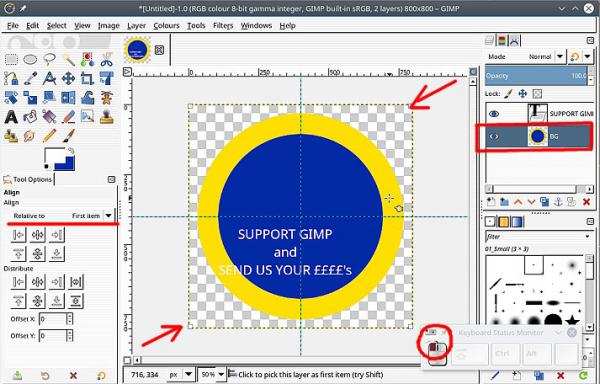
Task: Pick the Crop tool
Action: (x=87, y=78)
